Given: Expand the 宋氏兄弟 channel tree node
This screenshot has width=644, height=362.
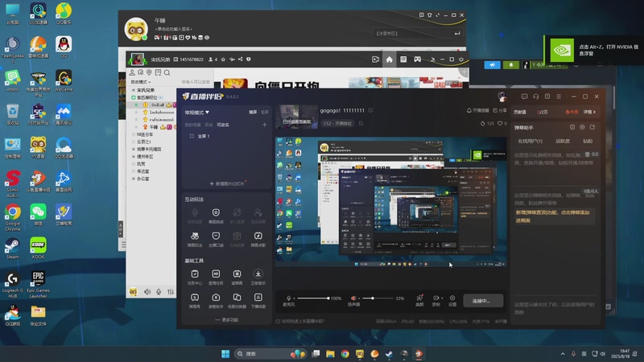Looking at the screenshot, I should click(134, 90).
